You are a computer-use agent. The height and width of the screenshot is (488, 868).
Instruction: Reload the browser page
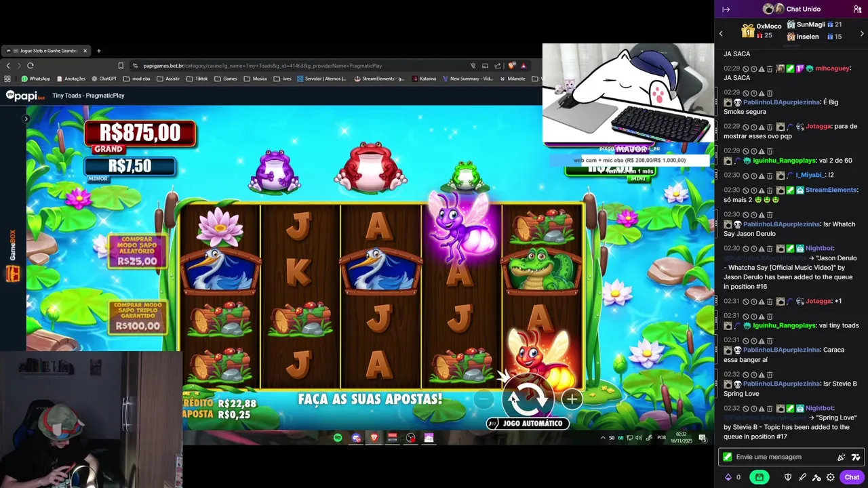[x=31, y=66]
